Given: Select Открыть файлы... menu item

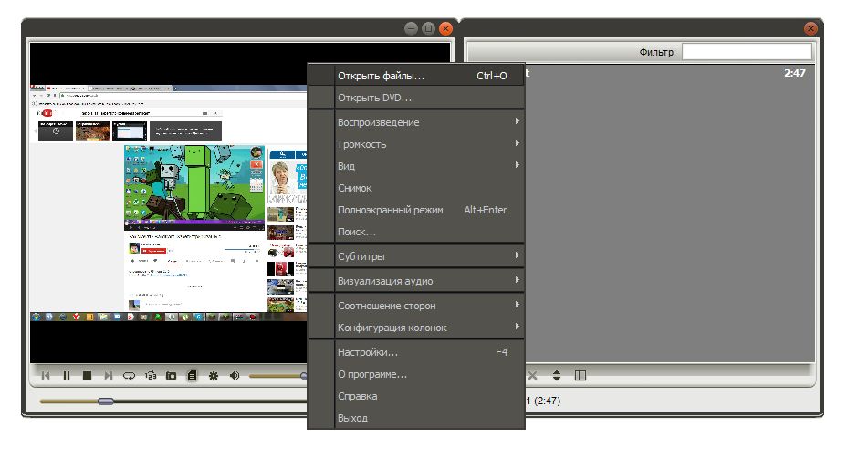Looking at the screenshot, I should (x=415, y=76).
